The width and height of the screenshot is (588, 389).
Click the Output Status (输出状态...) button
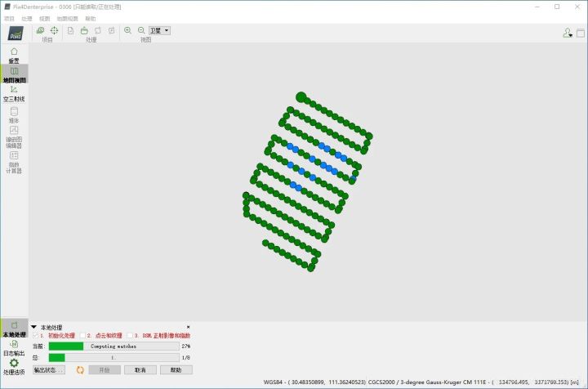[49, 370]
